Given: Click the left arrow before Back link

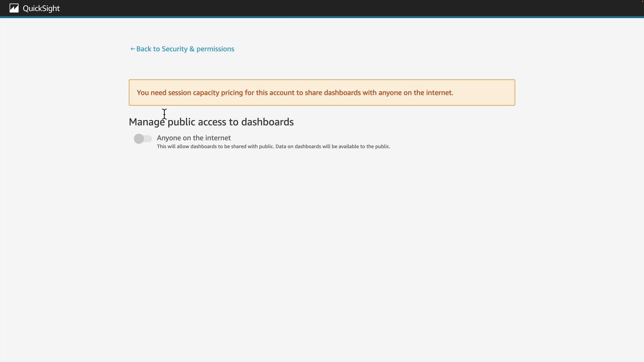Looking at the screenshot, I should click(x=132, y=49).
